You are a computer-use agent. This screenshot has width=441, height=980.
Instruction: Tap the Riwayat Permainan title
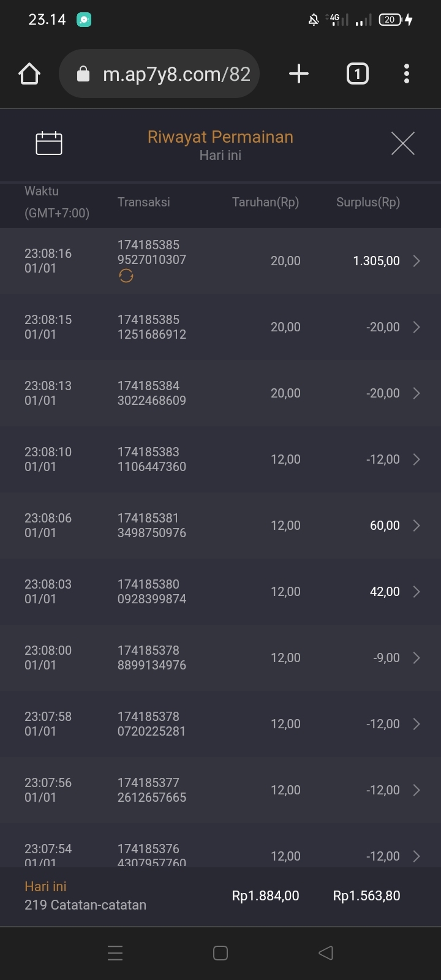(221, 137)
